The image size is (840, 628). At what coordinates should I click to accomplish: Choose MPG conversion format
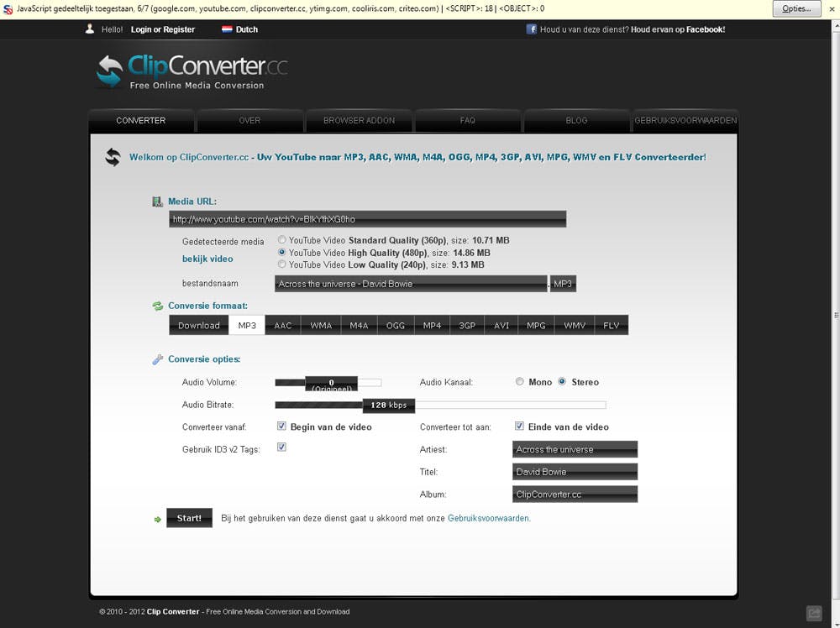coord(536,326)
